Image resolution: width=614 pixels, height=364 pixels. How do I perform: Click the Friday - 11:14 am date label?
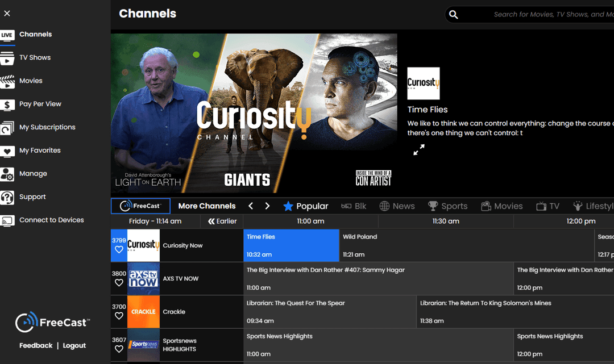tap(155, 221)
